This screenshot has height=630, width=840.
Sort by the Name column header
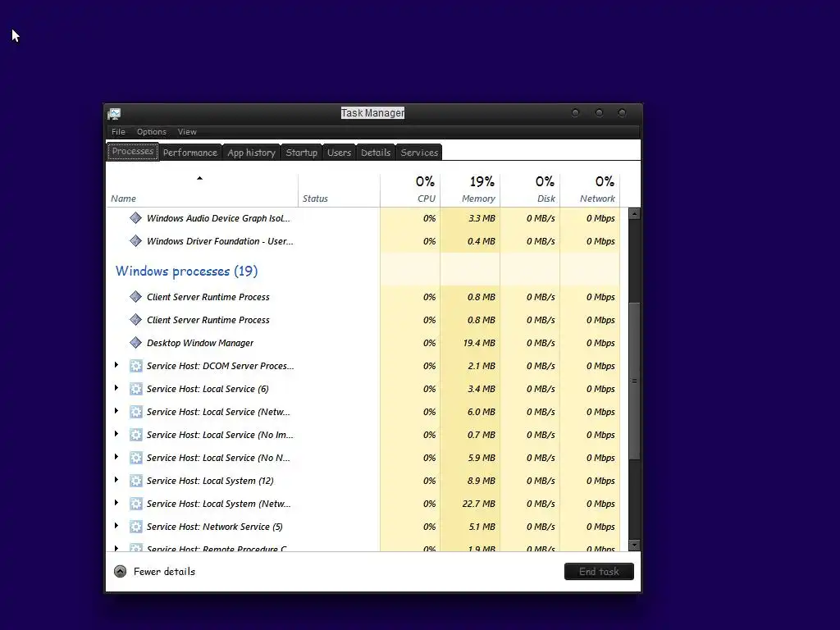[x=202, y=190]
